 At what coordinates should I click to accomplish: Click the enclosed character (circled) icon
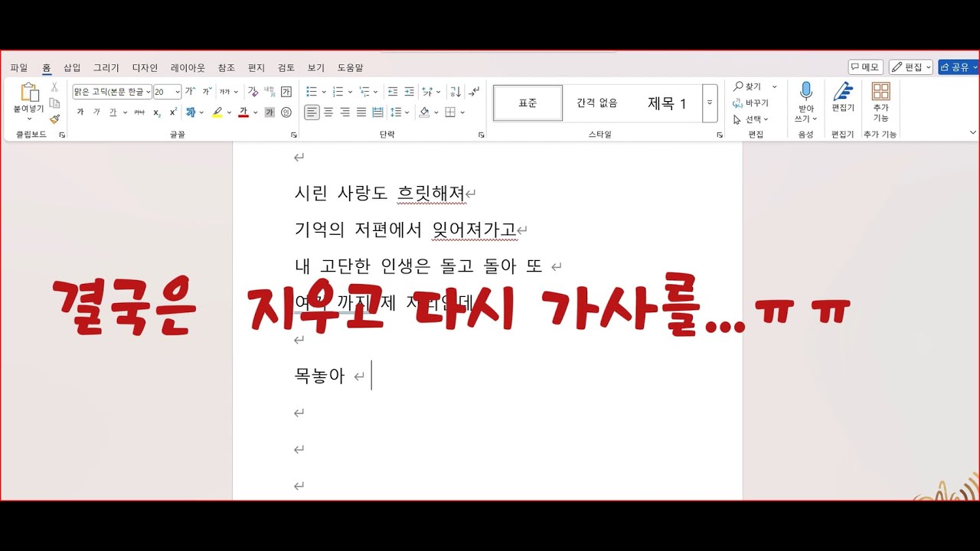286,112
